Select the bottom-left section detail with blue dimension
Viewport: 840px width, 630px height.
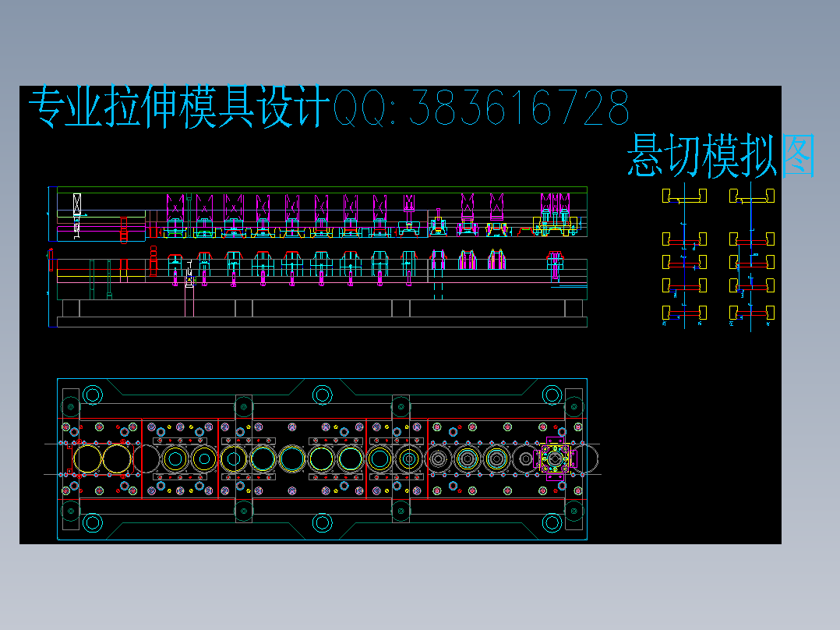[684, 313]
